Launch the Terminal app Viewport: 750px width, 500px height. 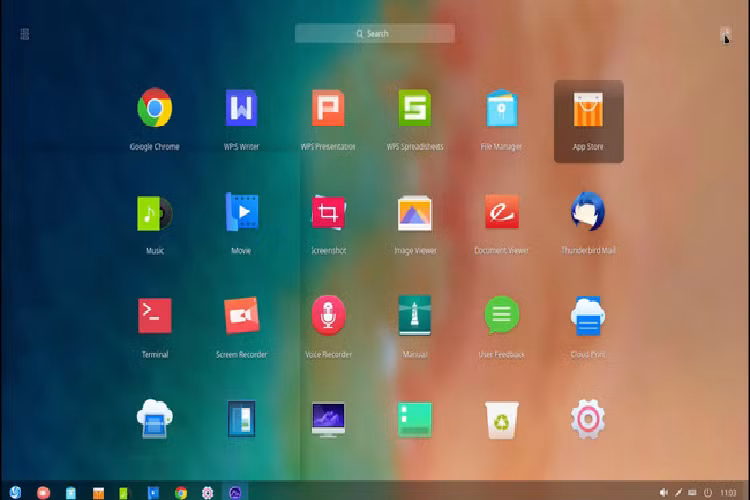pos(154,316)
